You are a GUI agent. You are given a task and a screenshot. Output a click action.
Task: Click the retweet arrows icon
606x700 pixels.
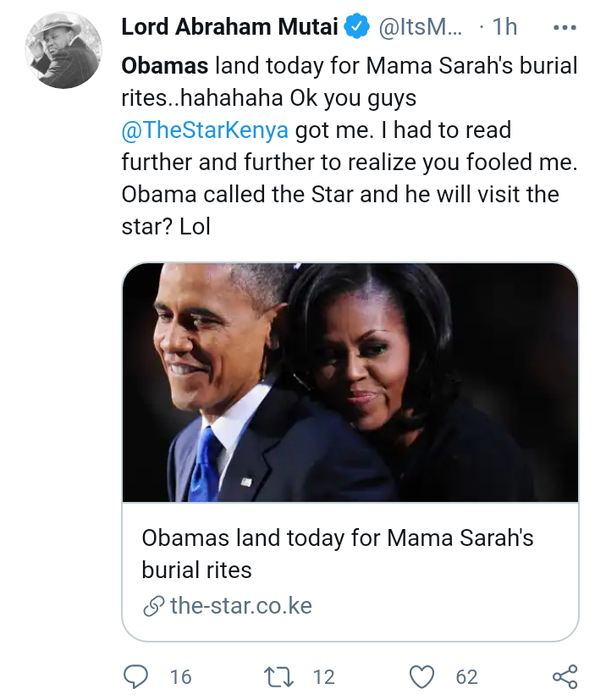point(279,677)
